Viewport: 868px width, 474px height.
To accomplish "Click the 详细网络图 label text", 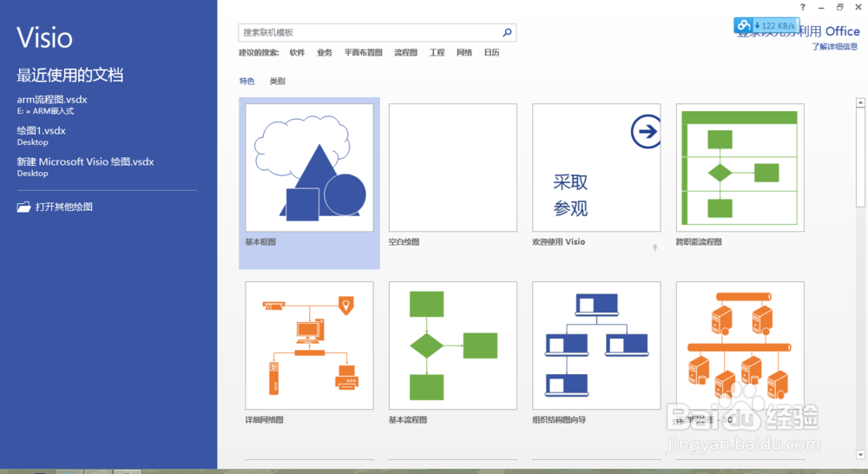I will coord(265,419).
